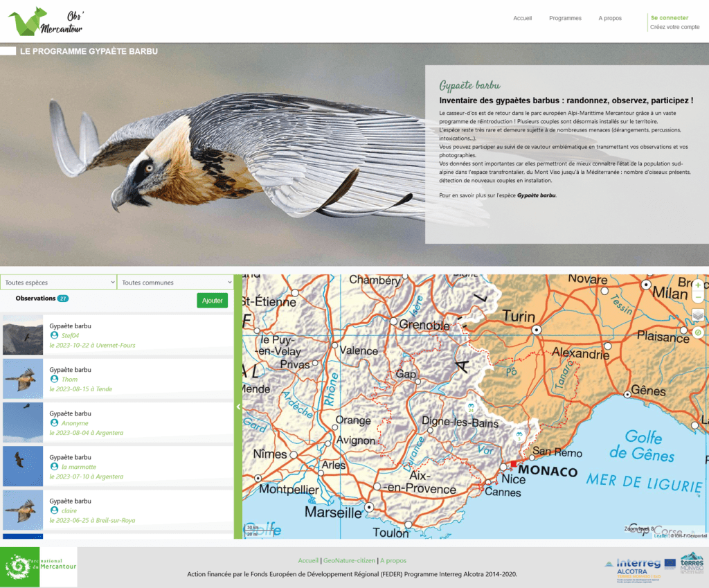Click the user avatar icon beside Stef04
The image size is (709, 588).
pyautogui.click(x=55, y=335)
